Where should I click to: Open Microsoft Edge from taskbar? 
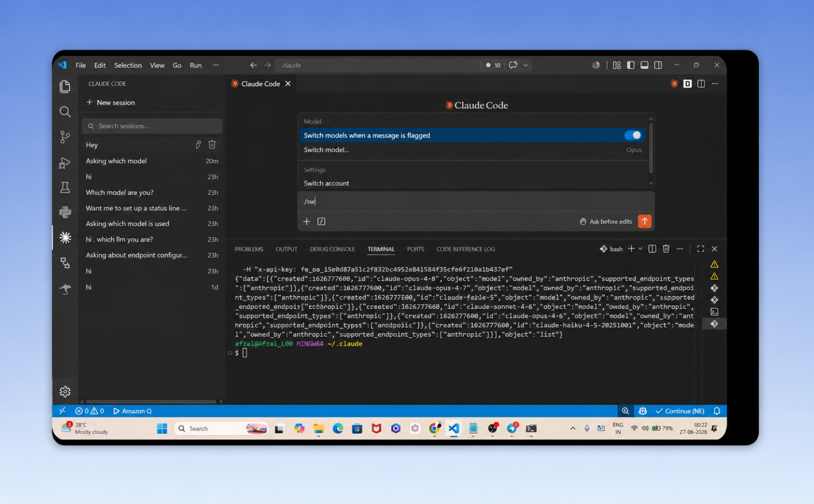coord(338,428)
